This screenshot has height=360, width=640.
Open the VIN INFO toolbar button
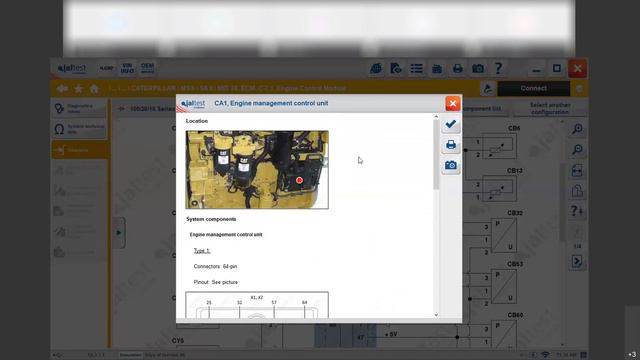coord(127,68)
